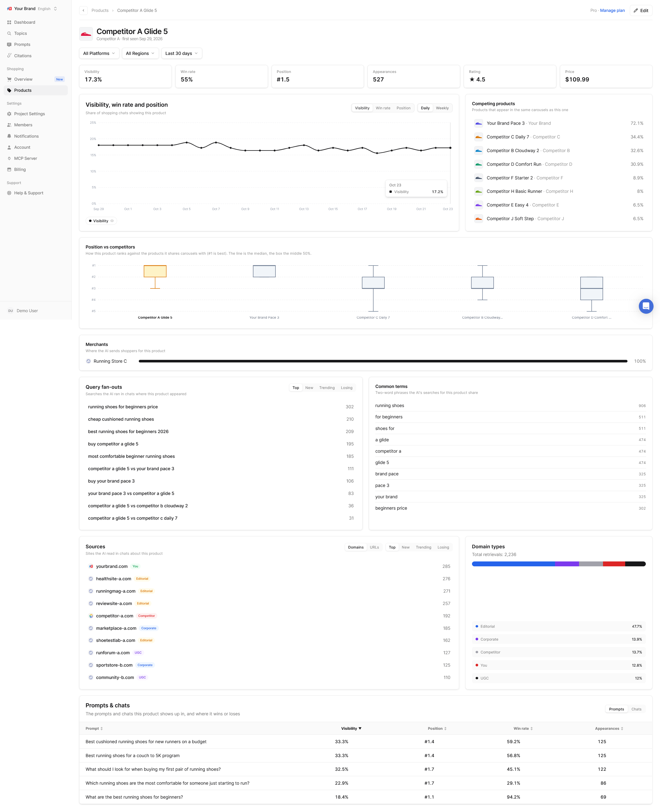Click the back arrow beside Products breadcrumb

point(83,11)
